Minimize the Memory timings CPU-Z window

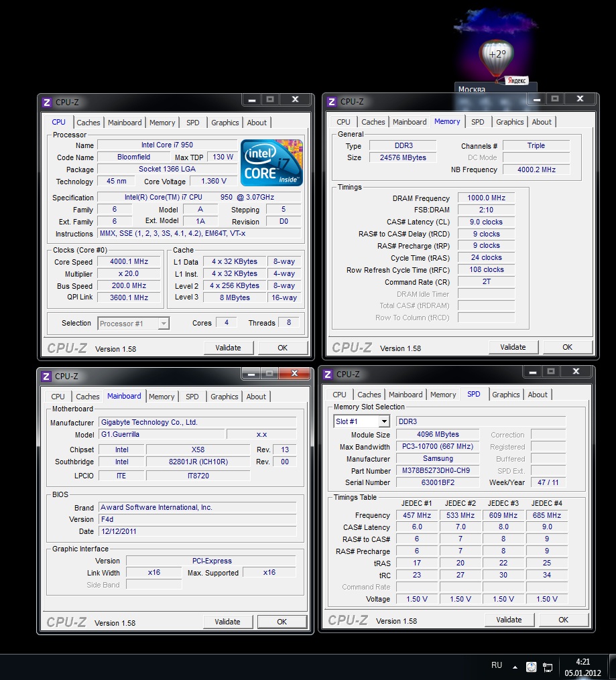pyautogui.click(x=537, y=99)
